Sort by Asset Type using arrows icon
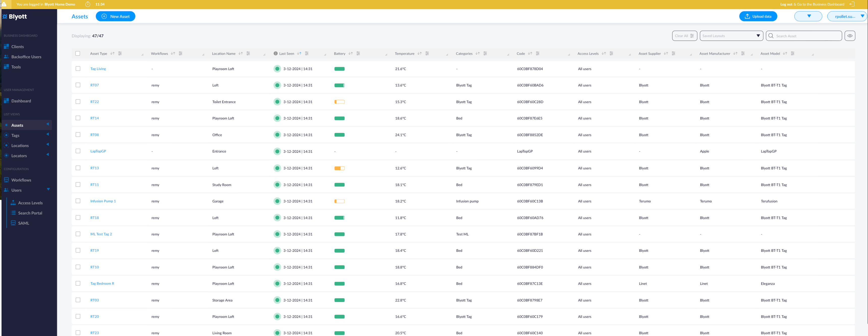The width and height of the screenshot is (868, 336). coord(112,53)
